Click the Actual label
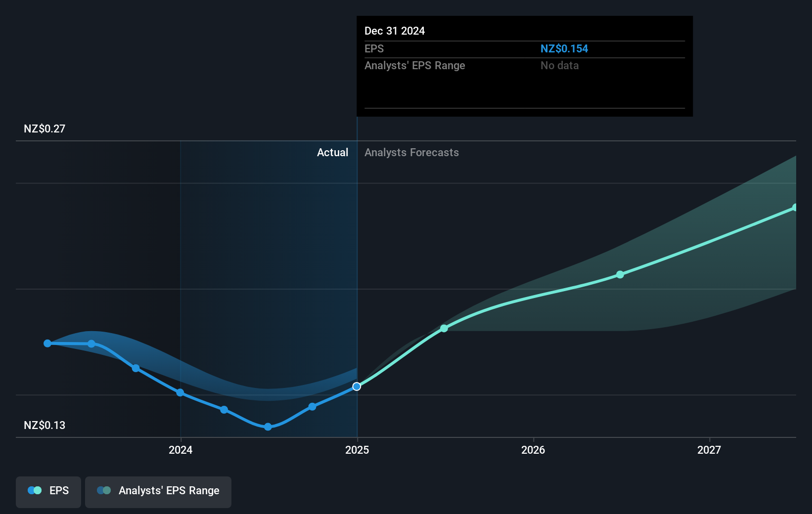This screenshot has height=514, width=812. pyautogui.click(x=332, y=152)
